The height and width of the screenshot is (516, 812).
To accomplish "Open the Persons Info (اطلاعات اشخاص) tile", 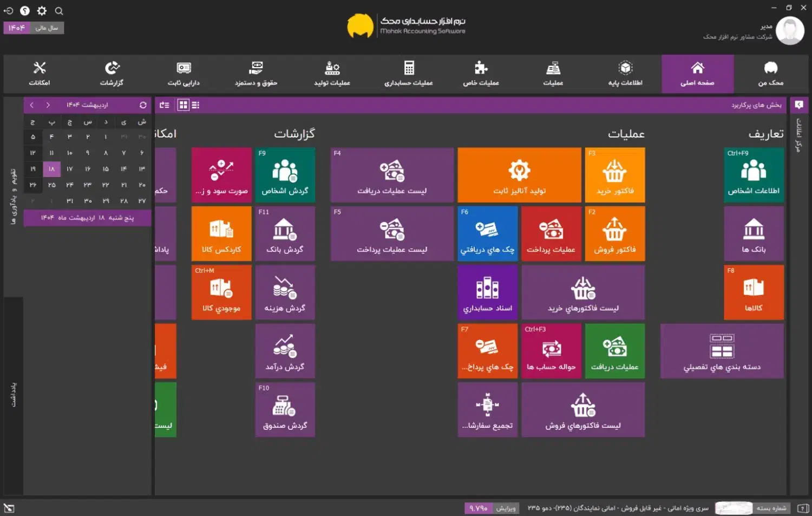I will coord(754,175).
